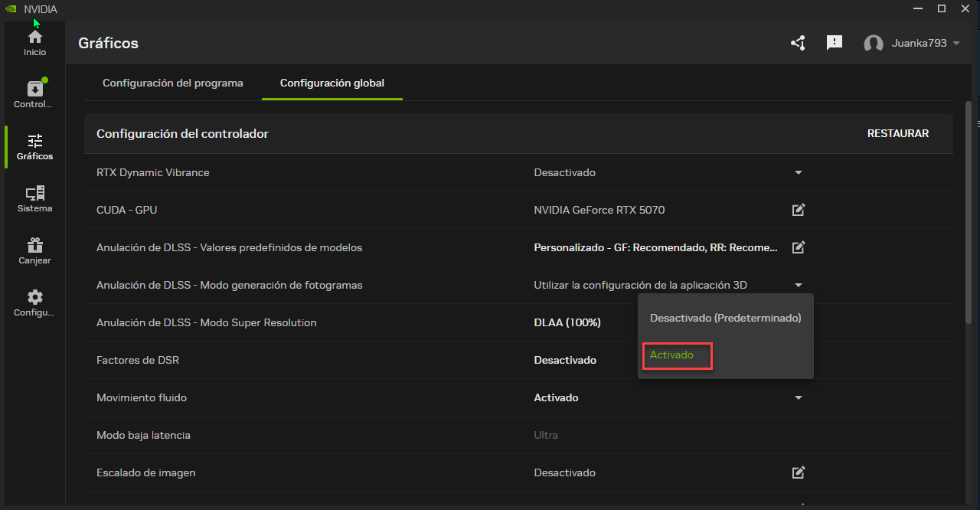Click the RTX Dynamic Vibrance label
The image size is (980, 510).
pos(153,172)
